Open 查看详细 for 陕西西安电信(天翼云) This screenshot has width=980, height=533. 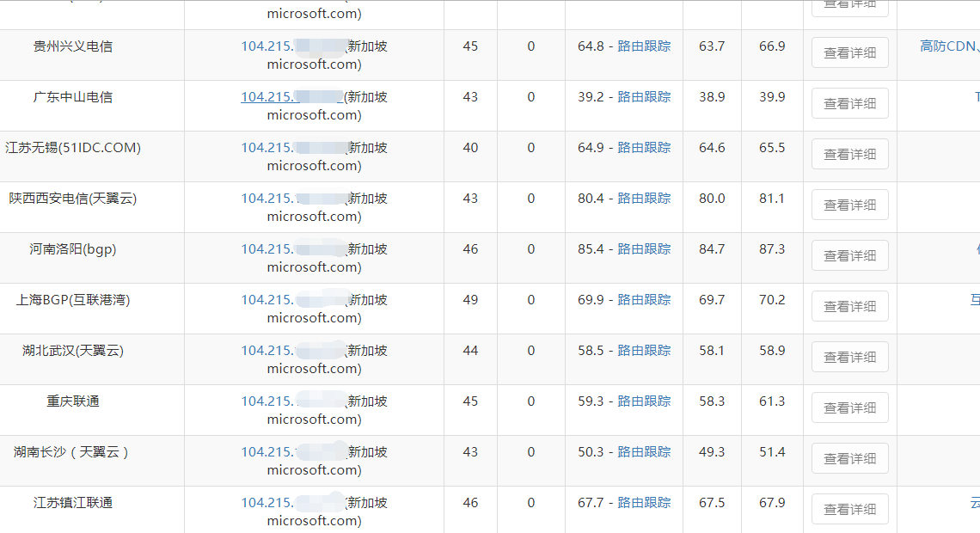(x=850, y=205)
